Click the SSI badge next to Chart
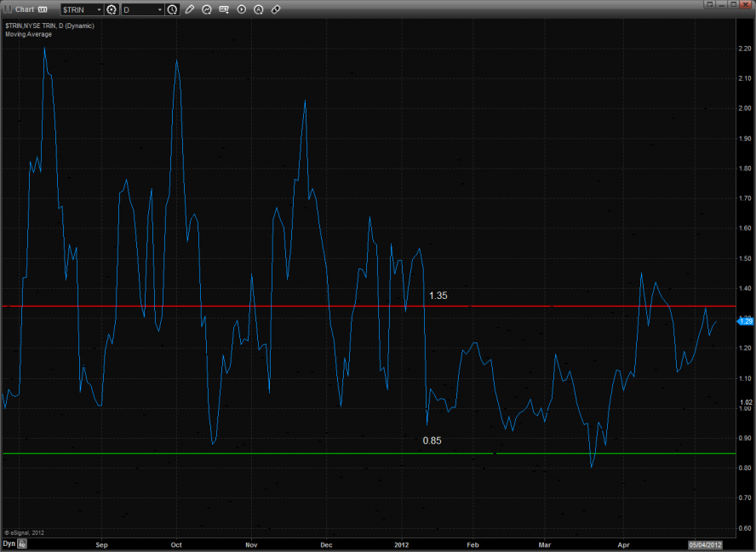 pos(43,9)
